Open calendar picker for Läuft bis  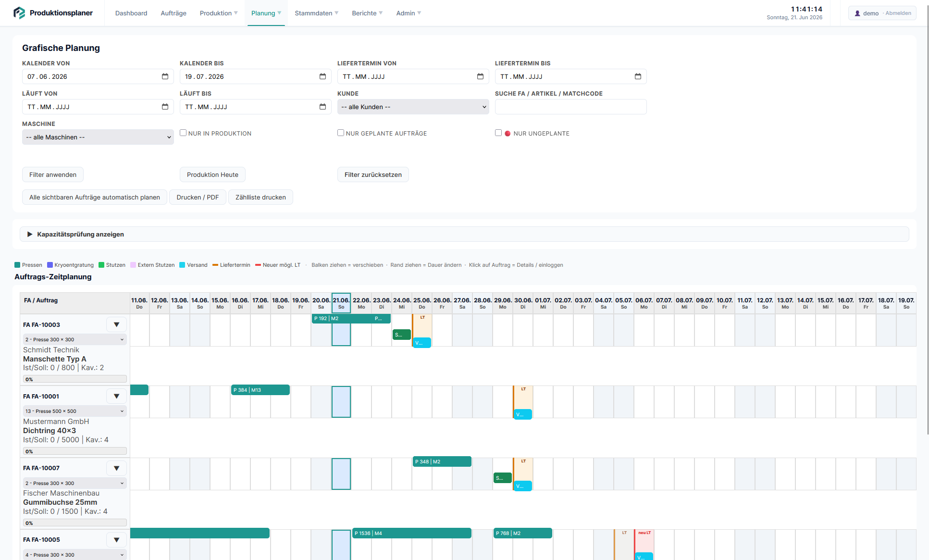coord(322,107)
